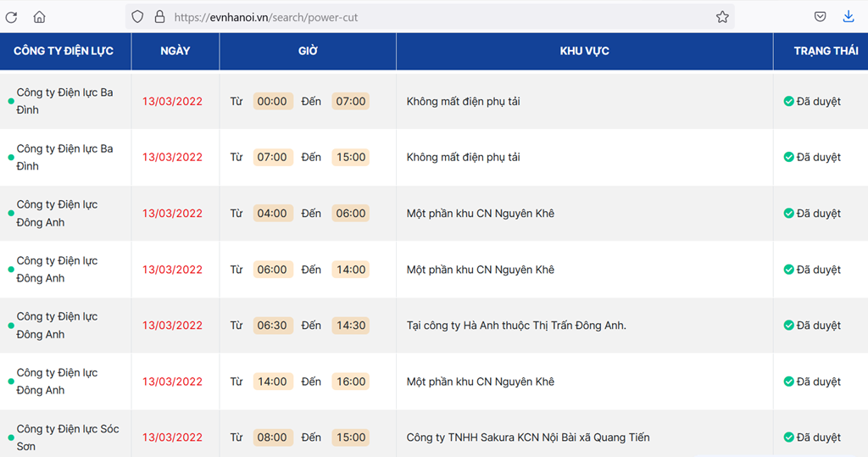
Task: Click first Công ty Điện lực Ba Đình row
Action: [x=434, y=102]
